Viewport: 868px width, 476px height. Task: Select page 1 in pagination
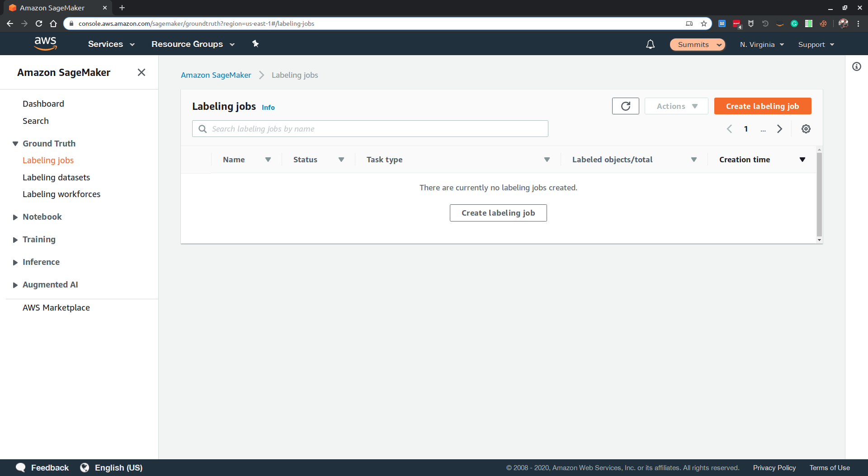pyautogui.click(x=745, y=129)
